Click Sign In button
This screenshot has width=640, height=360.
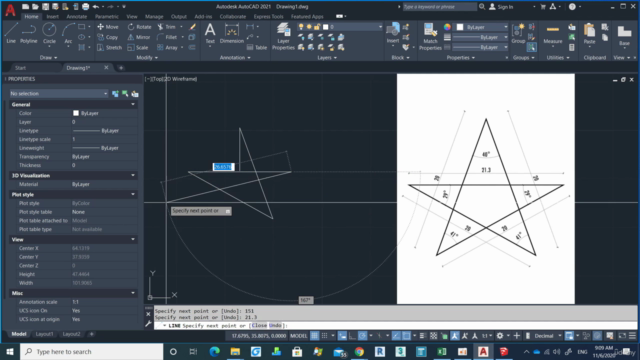(x=501, y=7)
